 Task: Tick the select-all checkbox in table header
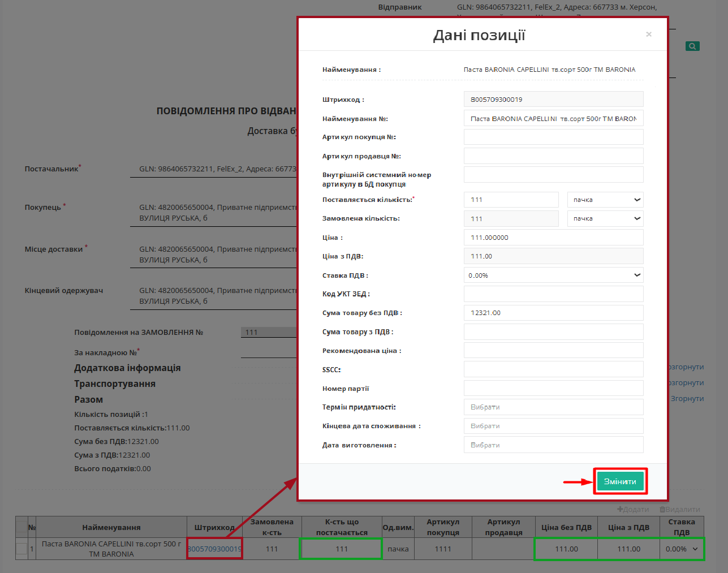click(21, 527)
